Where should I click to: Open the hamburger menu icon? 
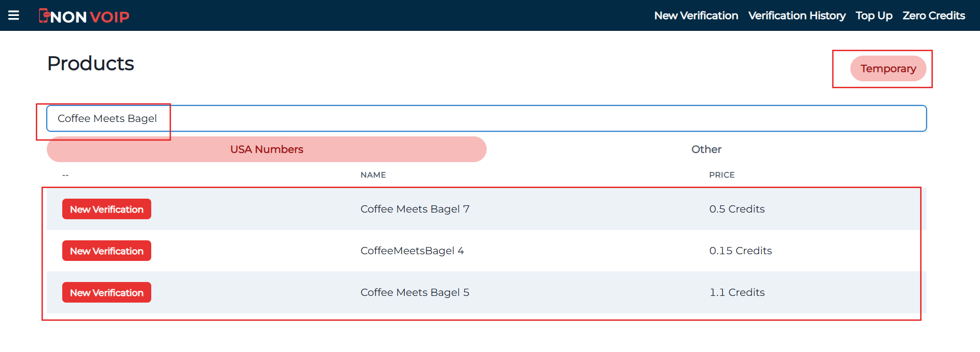(x=14, y=15)
